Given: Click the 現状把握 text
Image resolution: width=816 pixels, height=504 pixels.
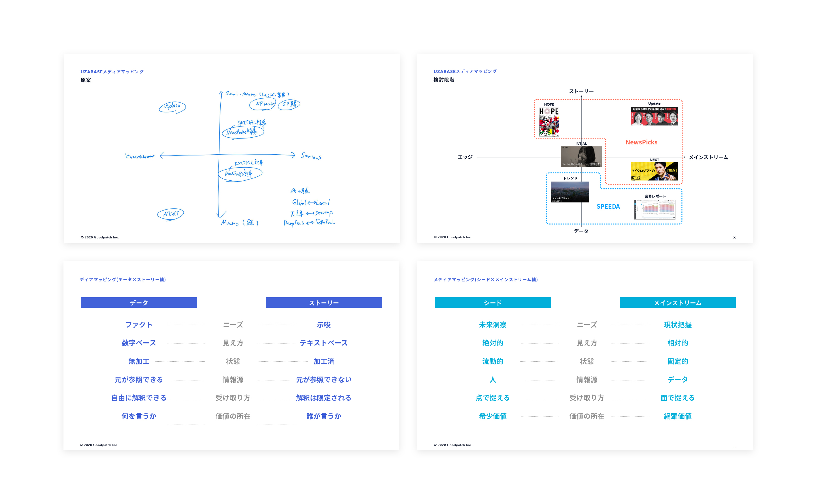Looking at the screenshot, I should point(677,325).
